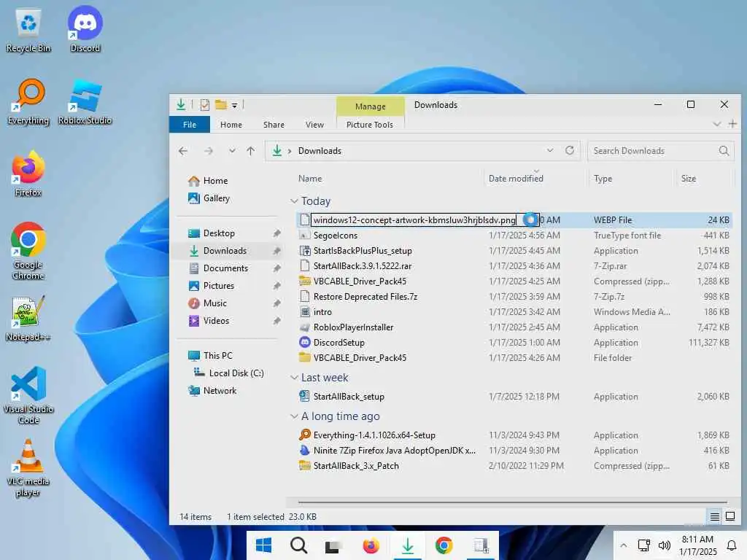Click Properties icon in quick access toolbar
Image resolution: width=747 pixels, height=560 pixels.
point(205,105)
